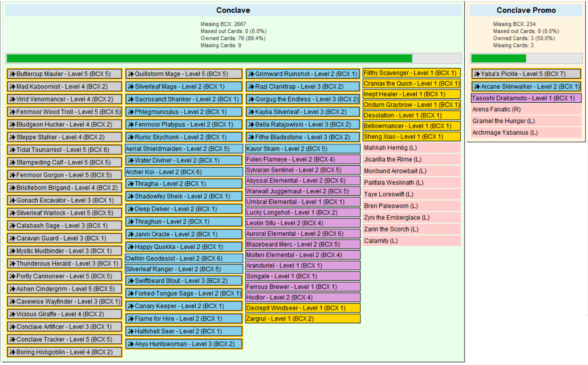
Task: Select the Conclave Promo set header
Action: 526,11
